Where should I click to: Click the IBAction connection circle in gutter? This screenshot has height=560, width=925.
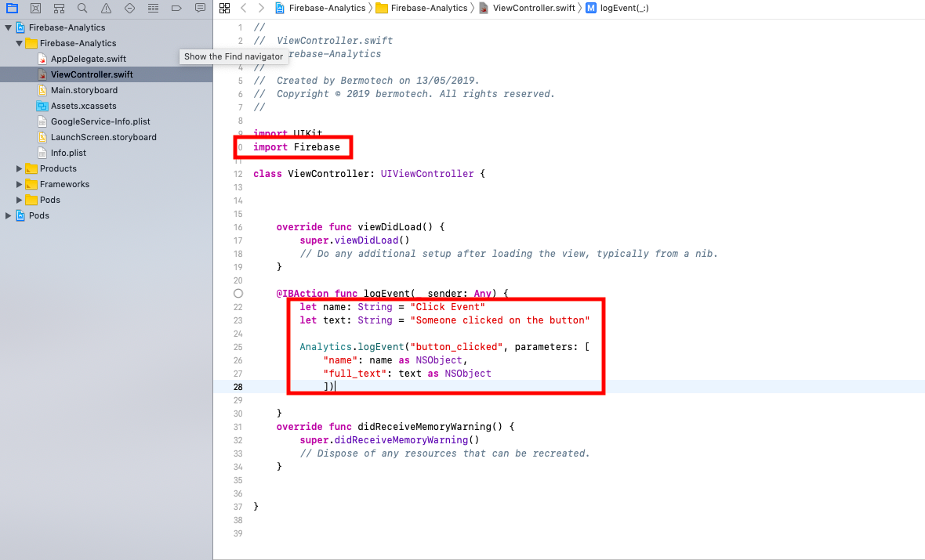(x=238, y=294)
